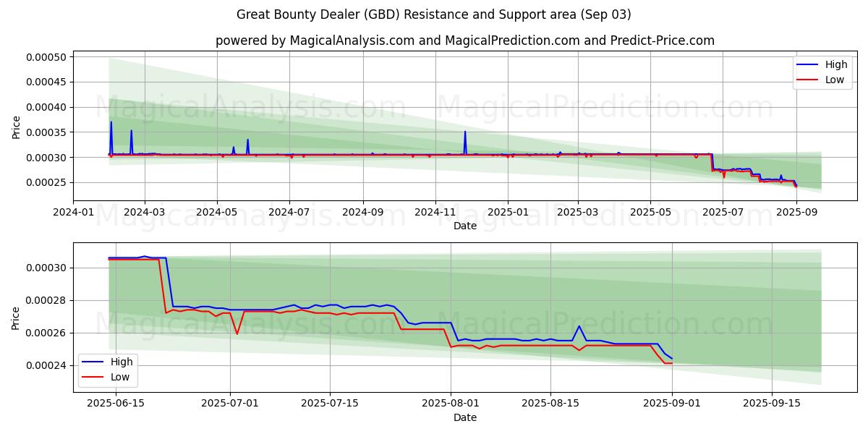Click the 2025-09-15 date tick on bottom chart
The height and width of the screenshot is (434, 868).
(771, 403)
